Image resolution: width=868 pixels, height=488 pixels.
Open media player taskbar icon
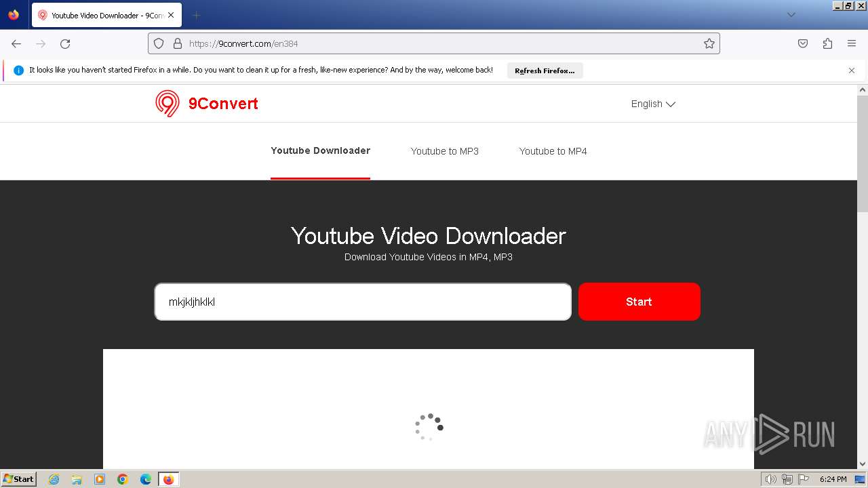click(x=100, y=479)
